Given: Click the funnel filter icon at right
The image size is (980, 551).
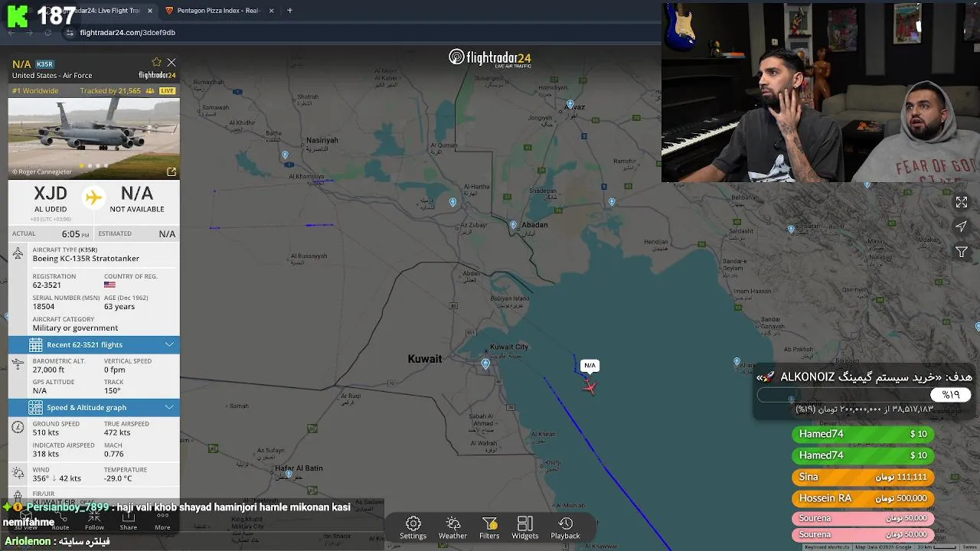Looking at the screenshot, I should (962, 252).
